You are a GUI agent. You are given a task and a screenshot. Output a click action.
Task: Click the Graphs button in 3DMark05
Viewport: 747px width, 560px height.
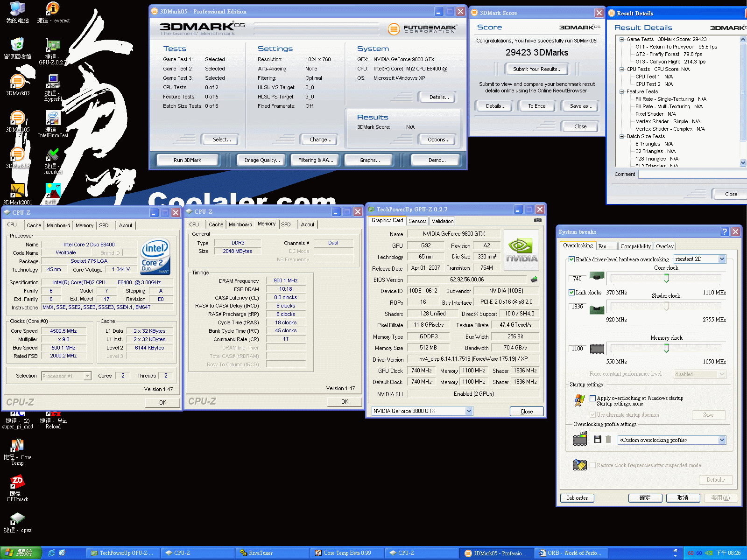[x=369, y=160]
